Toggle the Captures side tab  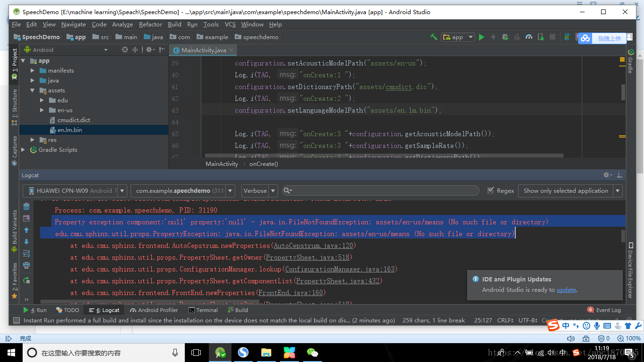coord(15,150)
